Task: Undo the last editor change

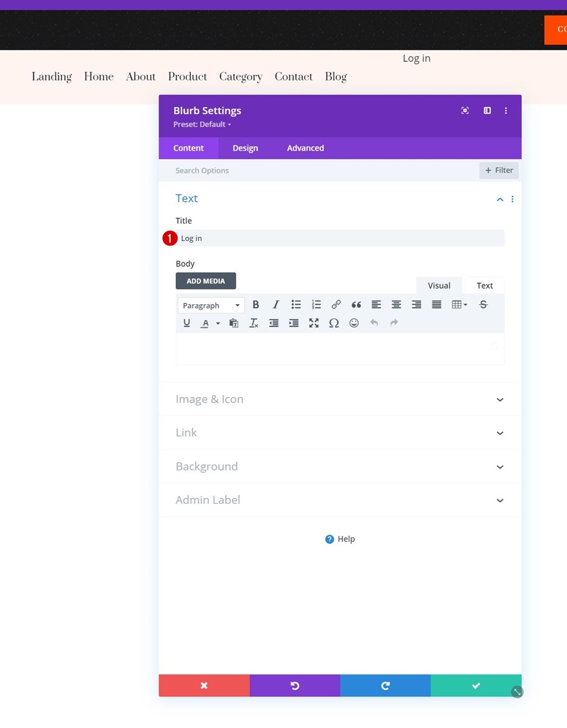Action: coord(374,323)
